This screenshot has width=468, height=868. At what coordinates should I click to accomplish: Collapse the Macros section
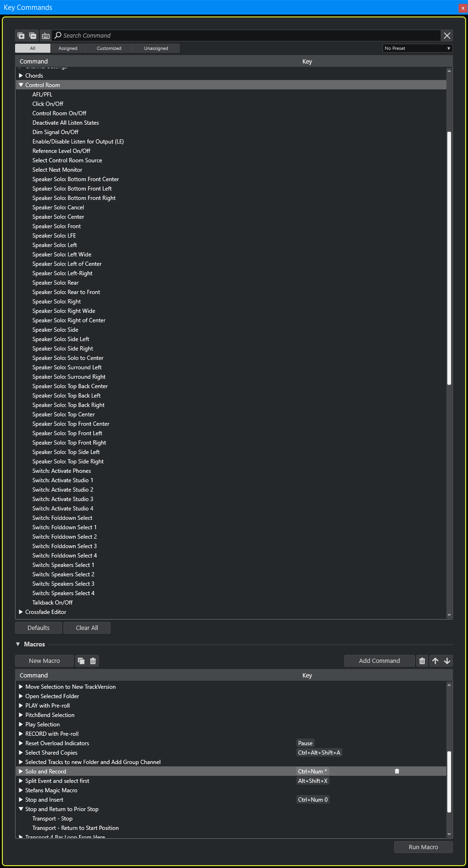click(18, 645)
